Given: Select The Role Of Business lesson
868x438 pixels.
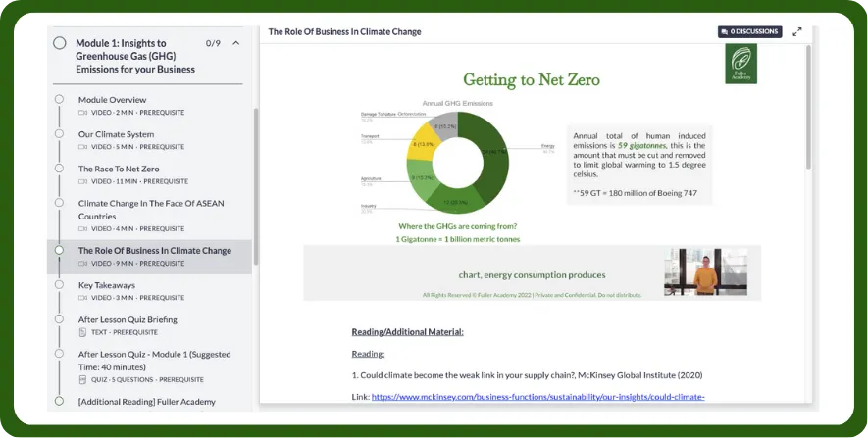Looking at the screenshot, I should tap(154, 250).
